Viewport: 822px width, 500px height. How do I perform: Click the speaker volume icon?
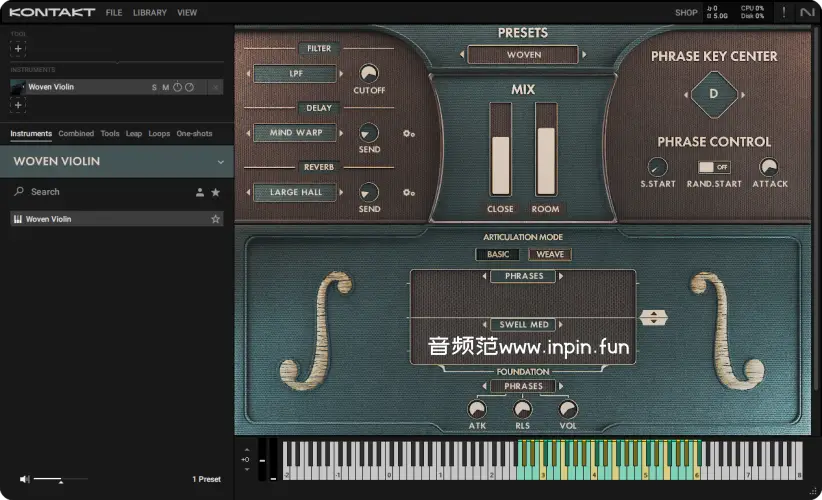[x=24, y=480]
